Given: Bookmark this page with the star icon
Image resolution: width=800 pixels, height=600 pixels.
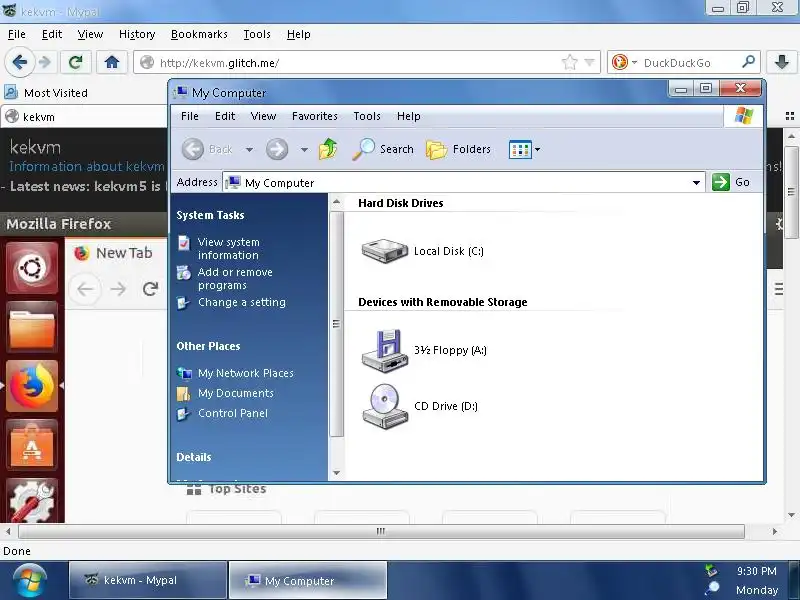Looking at the screenshot, I should pyautogui.click(x=569, y=62).
